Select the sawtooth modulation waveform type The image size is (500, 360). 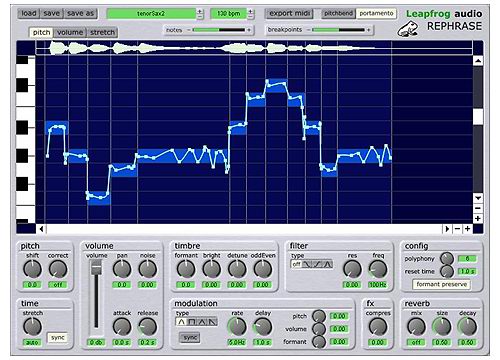[212, 322]
